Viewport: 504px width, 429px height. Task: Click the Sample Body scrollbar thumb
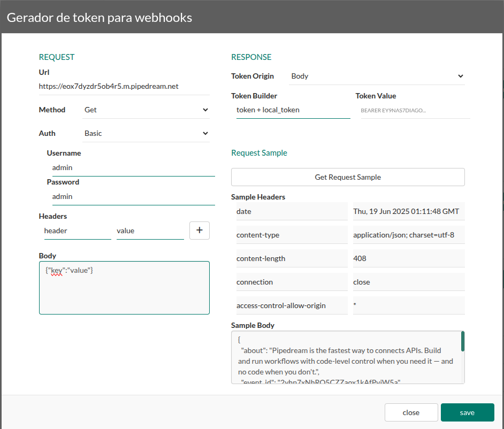tap(463, 341)
